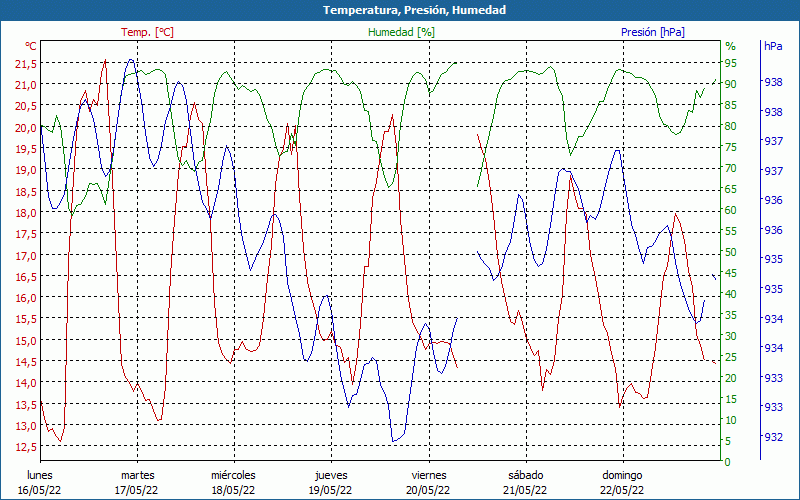Click the '17,5' temperature axis tick
This screenshot has width=800, height=500.
point(27,234)
